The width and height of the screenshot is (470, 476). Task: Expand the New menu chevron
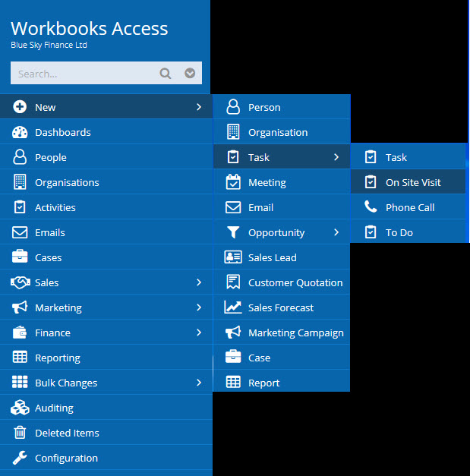point(199,107)
